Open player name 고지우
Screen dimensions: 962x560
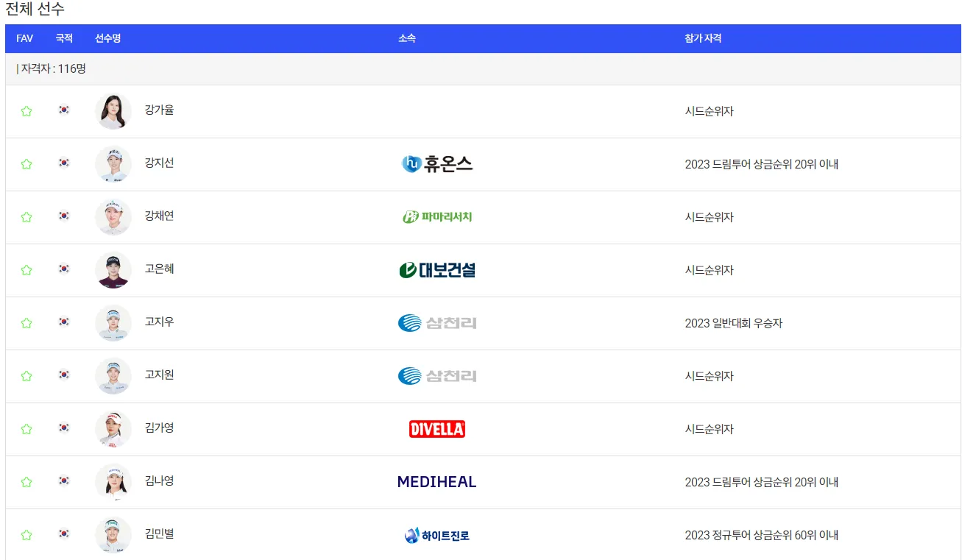160,322
